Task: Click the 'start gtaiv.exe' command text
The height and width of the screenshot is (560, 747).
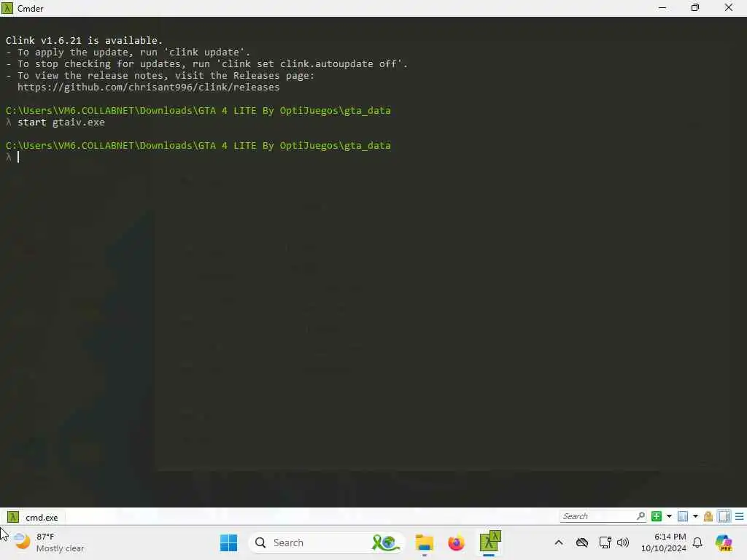Action: tap(61, 122)
